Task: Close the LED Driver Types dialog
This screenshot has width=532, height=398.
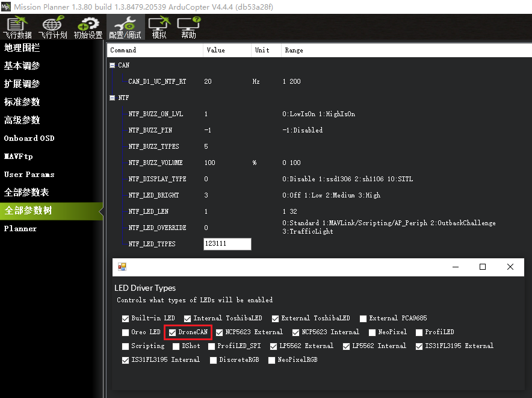Action: coord(510,267)
